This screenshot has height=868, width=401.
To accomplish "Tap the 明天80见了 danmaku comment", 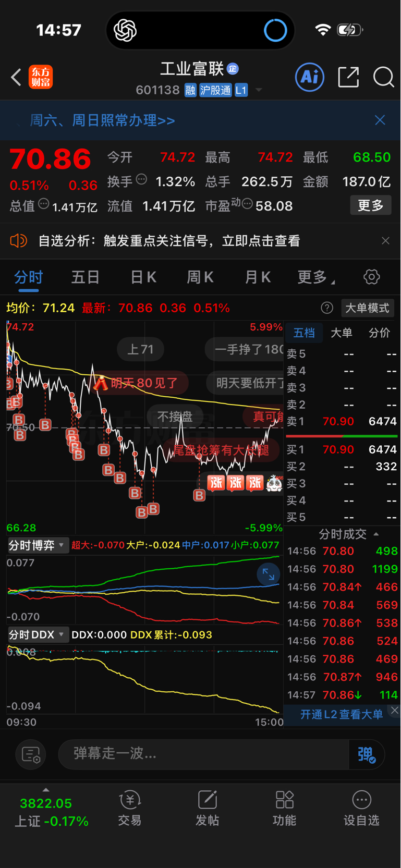I will point(139,383).
